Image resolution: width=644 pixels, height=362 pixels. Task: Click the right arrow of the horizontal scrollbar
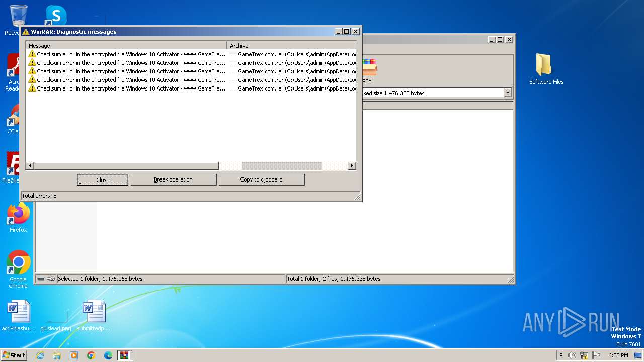(x=352, y=166)
